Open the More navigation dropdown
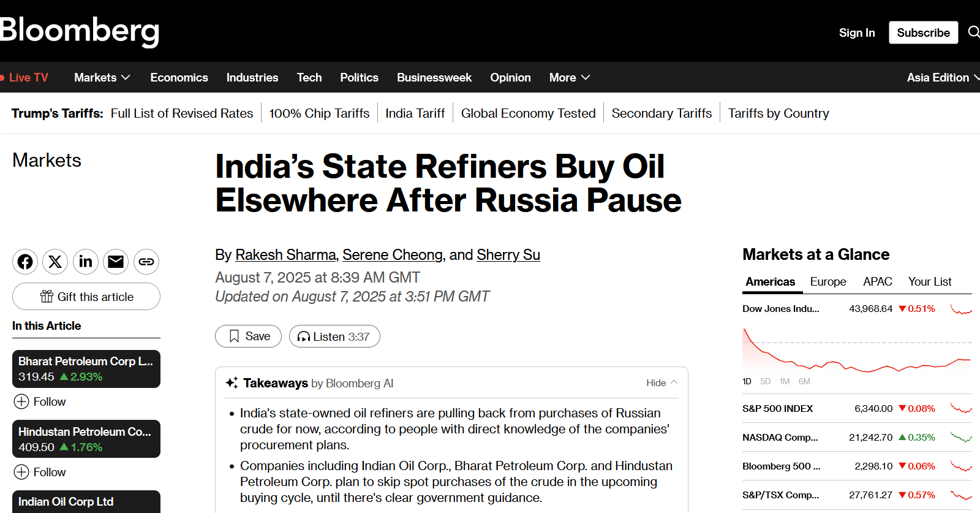Viewport: 980px width, 513px height. [x=570, y=77]
